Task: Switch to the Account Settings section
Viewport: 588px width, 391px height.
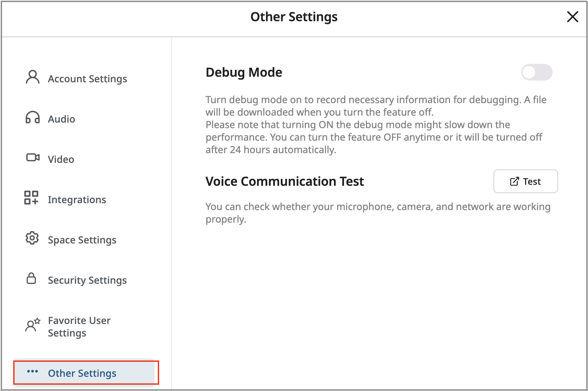Action: (x=87, y=78)
